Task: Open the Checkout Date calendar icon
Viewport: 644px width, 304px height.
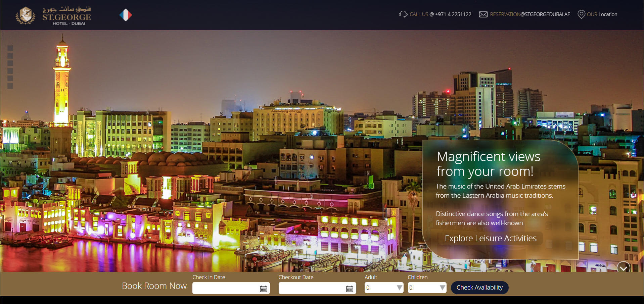Action: (350, 289)
